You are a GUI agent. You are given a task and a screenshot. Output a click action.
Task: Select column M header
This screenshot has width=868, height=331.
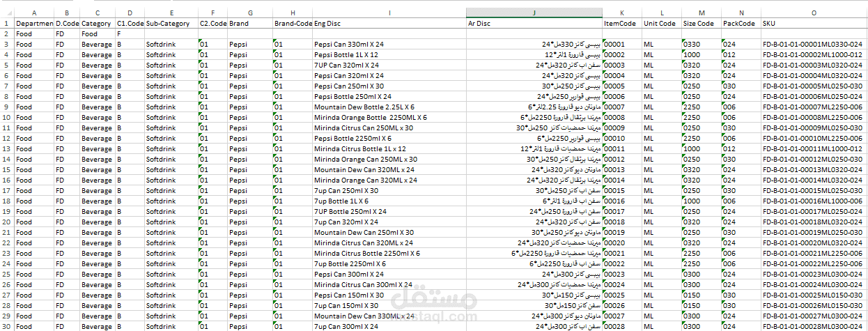click(702, 13)
